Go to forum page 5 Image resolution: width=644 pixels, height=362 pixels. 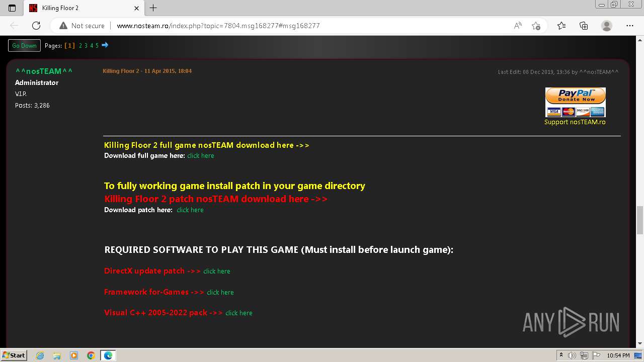click(97, 46)
